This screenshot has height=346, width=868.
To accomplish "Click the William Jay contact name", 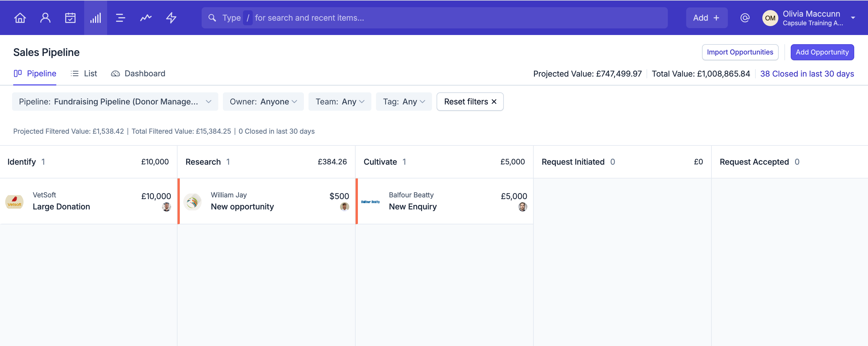I will [228, 195].
